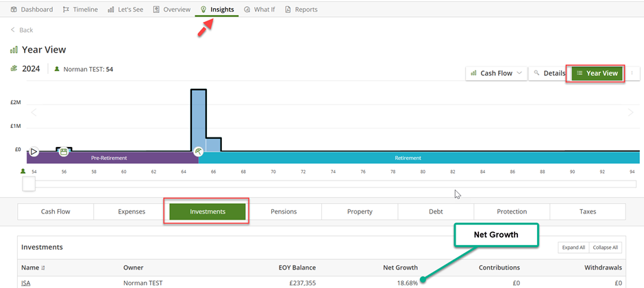The width and height of the screenshot is (644, 288).
Task: Expand all investment rows
Action: [573, 248]
